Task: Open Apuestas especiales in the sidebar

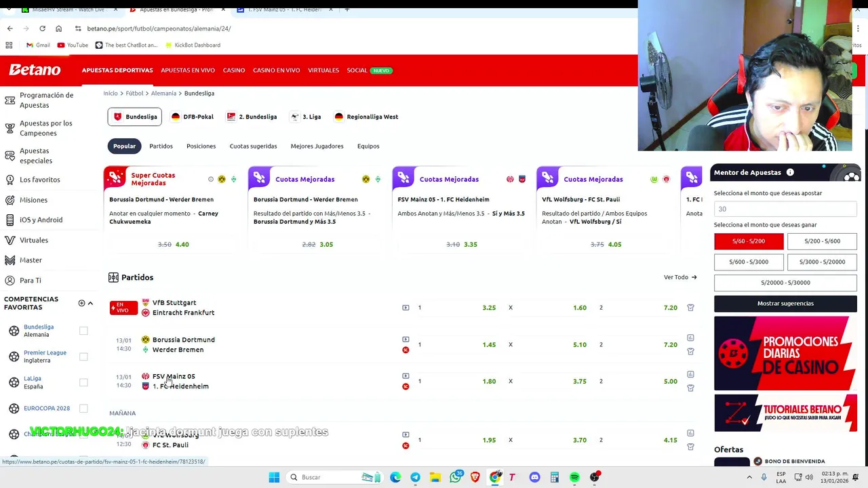Action: [x=36, y=156]
